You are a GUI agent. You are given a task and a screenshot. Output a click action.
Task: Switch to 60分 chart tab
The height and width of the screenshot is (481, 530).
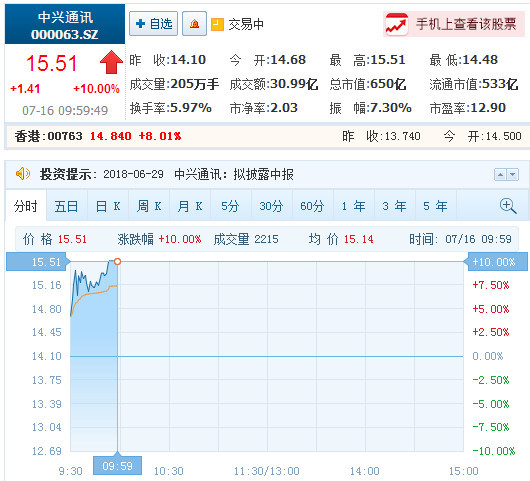(x=313, y=206)
